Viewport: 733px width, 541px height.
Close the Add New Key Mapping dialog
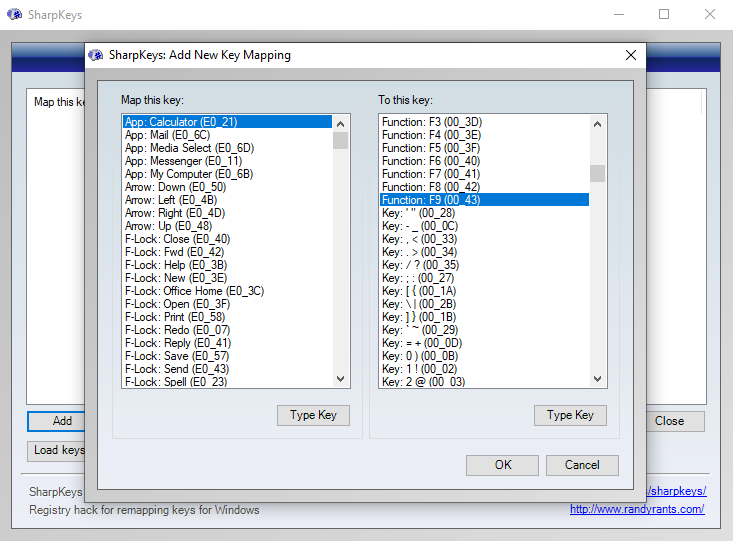point(631,55)
